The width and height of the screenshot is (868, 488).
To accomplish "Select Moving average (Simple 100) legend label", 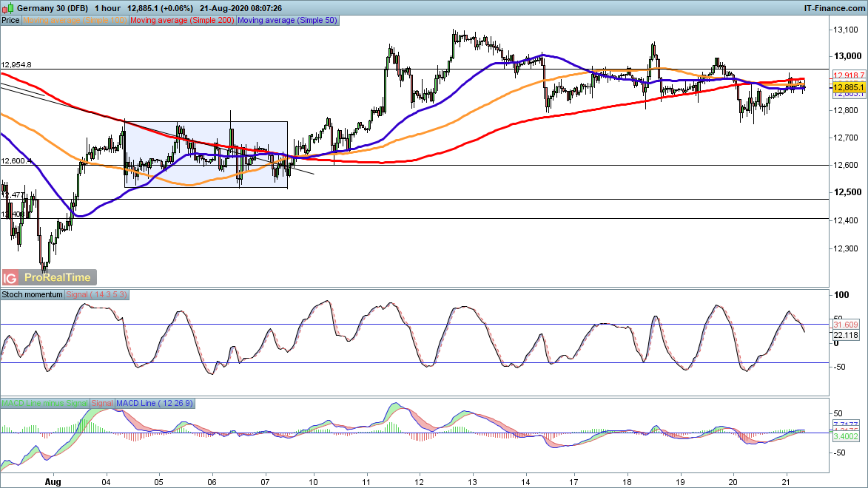I will point(75,21).
